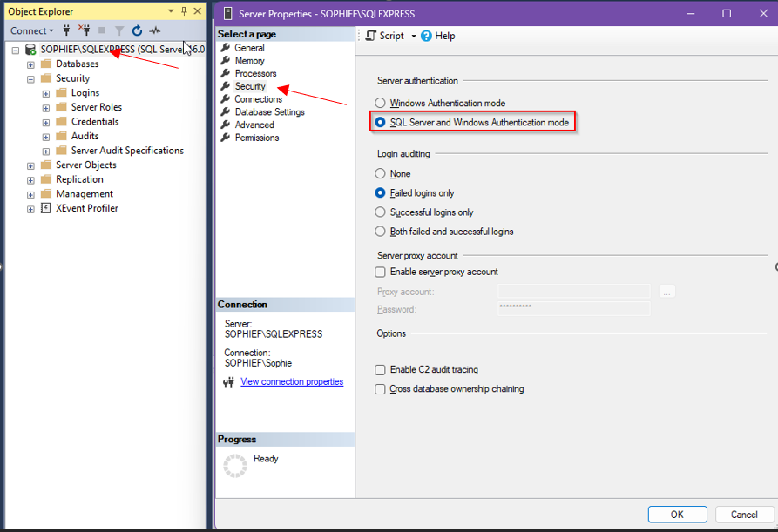Refresh Object Explorer with the circular arrow icon
778x532 pixels.
[137, 30]
